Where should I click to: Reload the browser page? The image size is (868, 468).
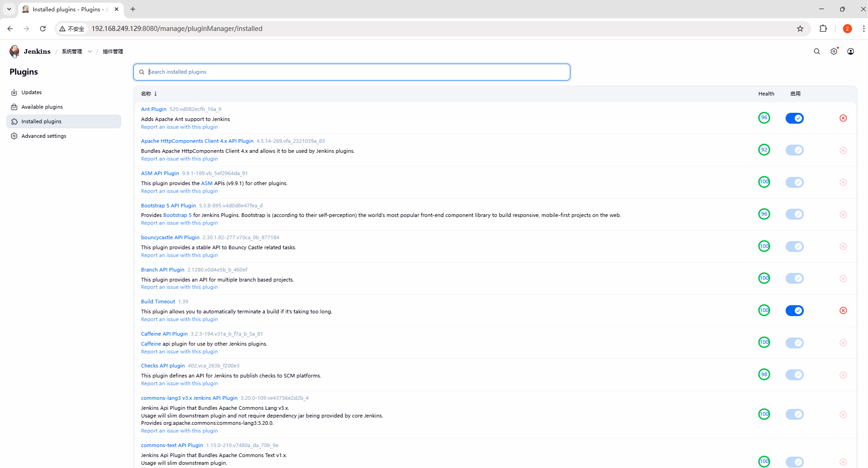click(x=43, y=29)
